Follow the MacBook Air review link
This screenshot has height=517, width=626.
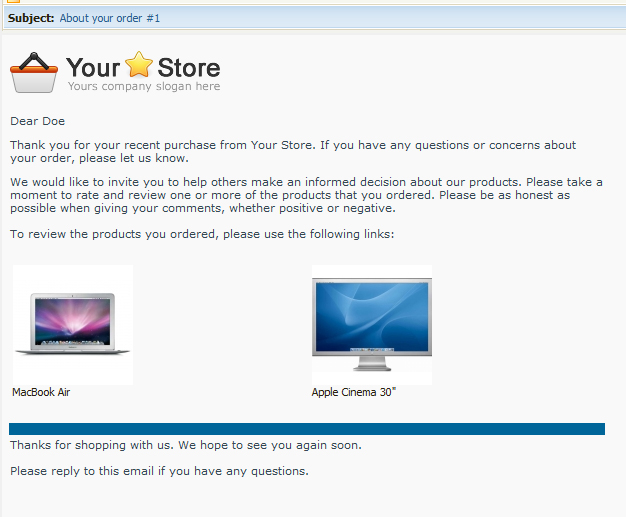(x=41, y=392)
